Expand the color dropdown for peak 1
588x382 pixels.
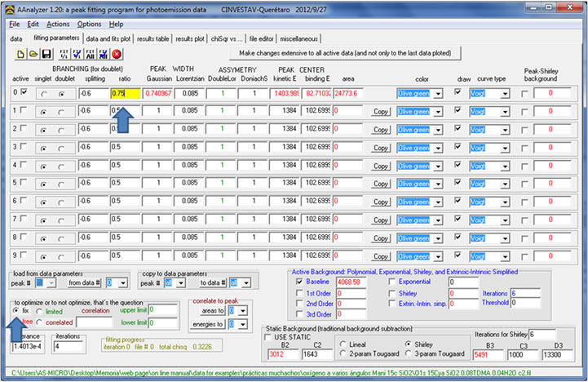click(439, 111)
